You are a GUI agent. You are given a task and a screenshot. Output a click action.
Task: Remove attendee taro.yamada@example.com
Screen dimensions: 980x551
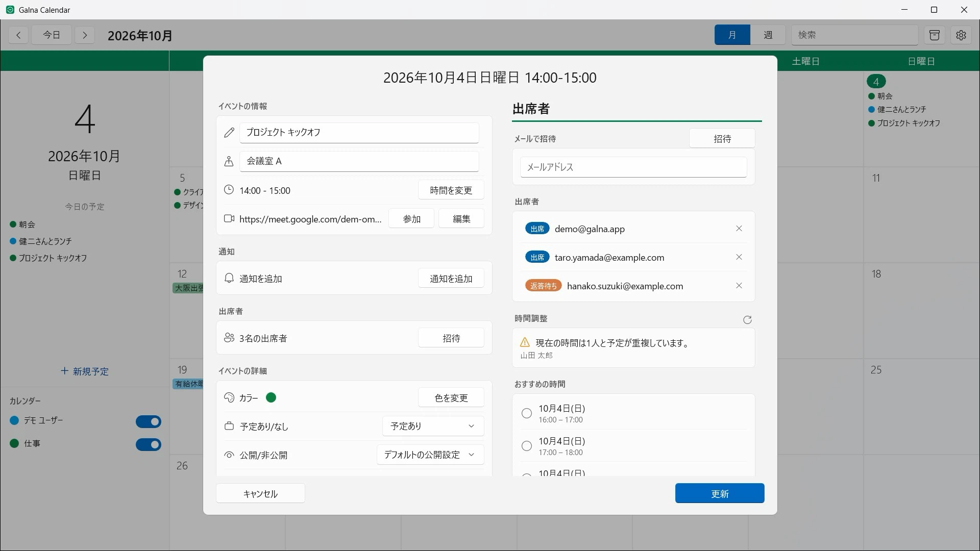coord(739,257)
